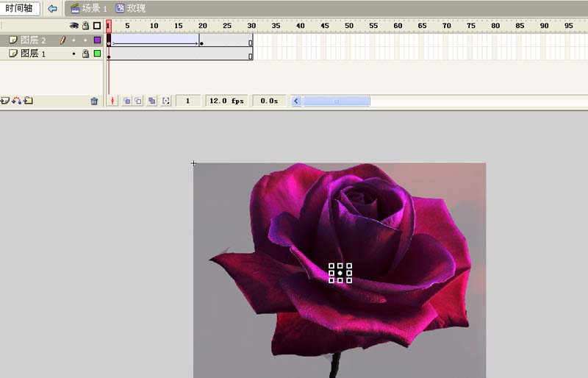Turn on edit multiple frames

(x=151, y=101)
